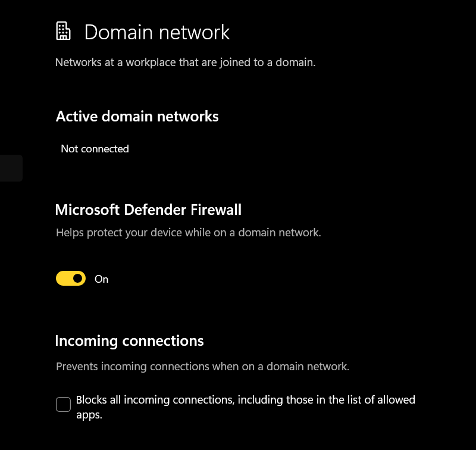Select the Active domain networks heading
Screen dimensions: 476x450
point(136,116)
